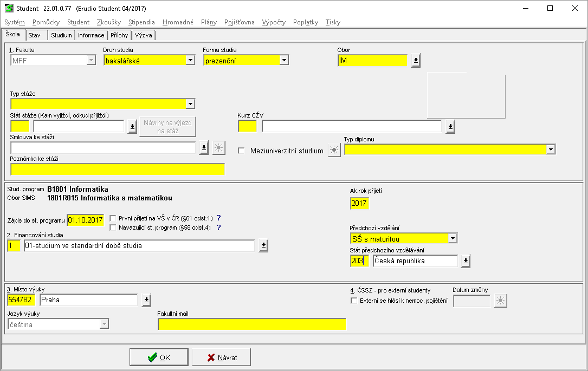The width and height of the screenshot is (588, 371).
Task: Click the Fakultní mail input field
Action: tap(251, 324)
